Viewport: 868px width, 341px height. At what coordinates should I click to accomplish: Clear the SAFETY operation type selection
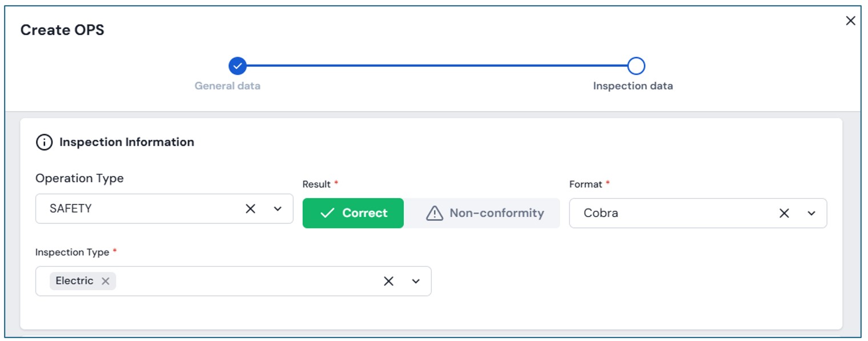pyautogui.click(x=250, y=208)
